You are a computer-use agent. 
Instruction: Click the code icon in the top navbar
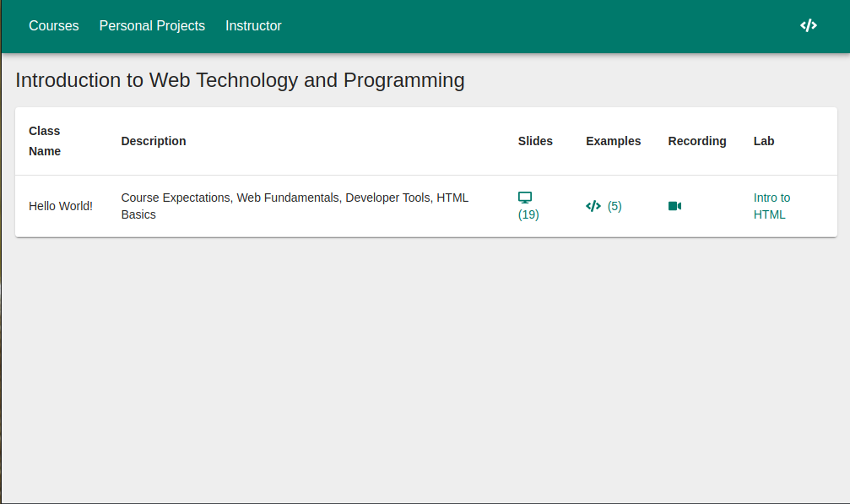808,25
